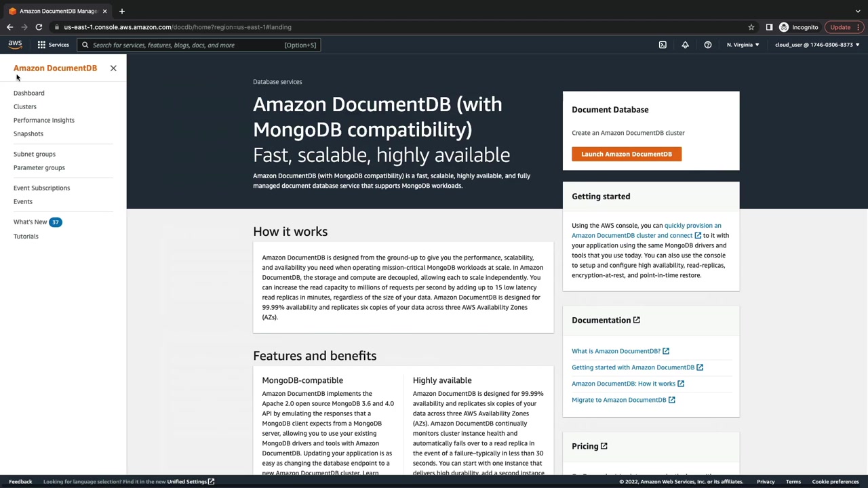Click the Services label in top bar
The height and width of the screenshot is (488, 868).
pos(58,45)
